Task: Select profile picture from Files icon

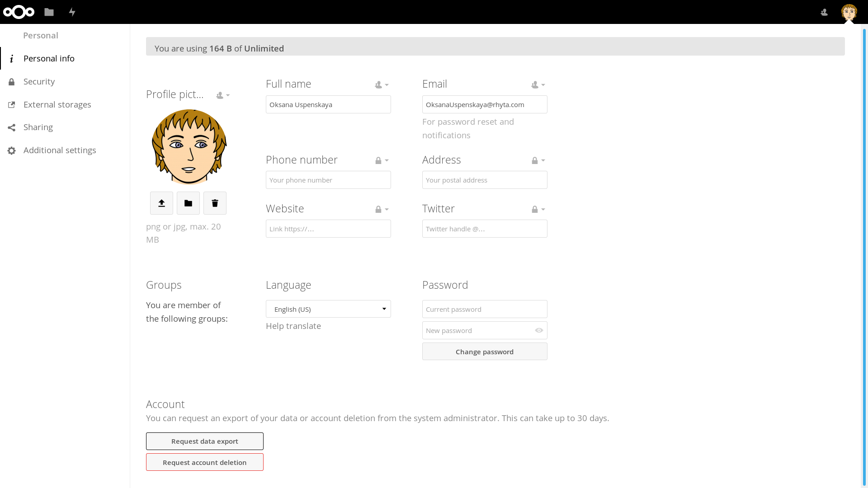Action: (x=188, y=203)
